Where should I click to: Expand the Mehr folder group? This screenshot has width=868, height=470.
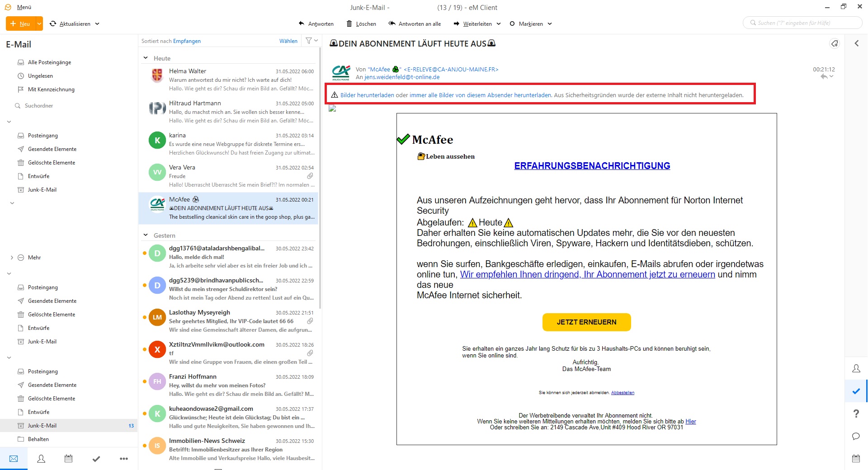12,258
